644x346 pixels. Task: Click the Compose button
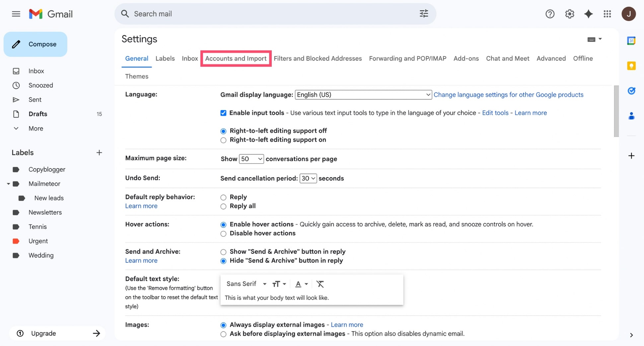(36, 44)
